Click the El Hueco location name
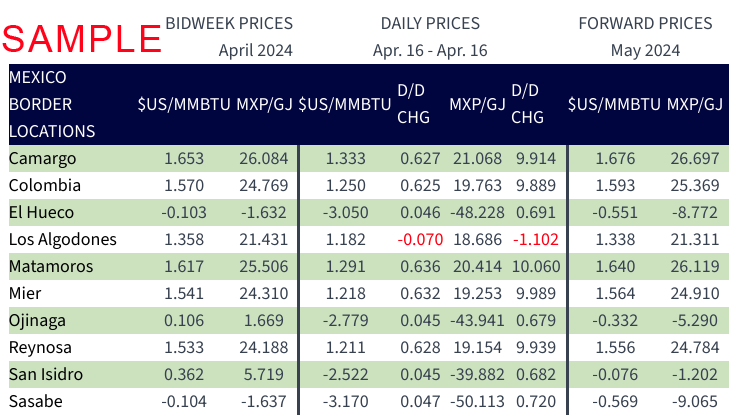Viewport: 745px width, 415px height. (41, 212)
